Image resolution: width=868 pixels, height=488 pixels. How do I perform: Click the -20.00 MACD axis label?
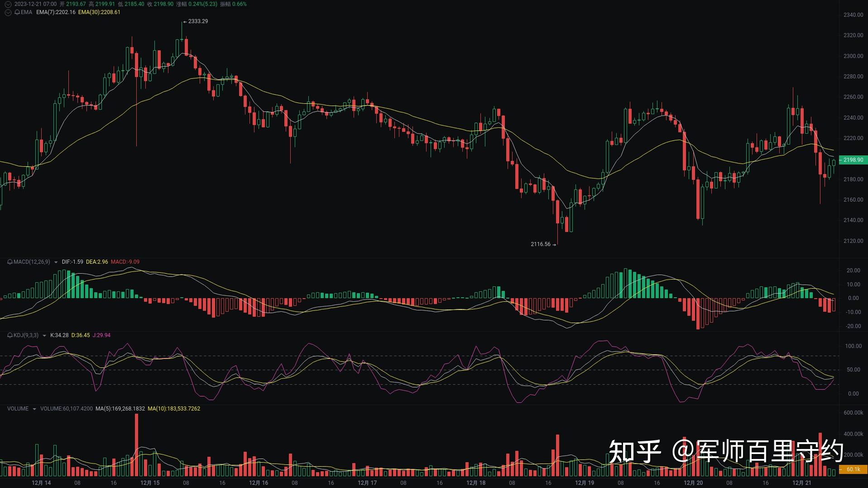click(853, 326)
